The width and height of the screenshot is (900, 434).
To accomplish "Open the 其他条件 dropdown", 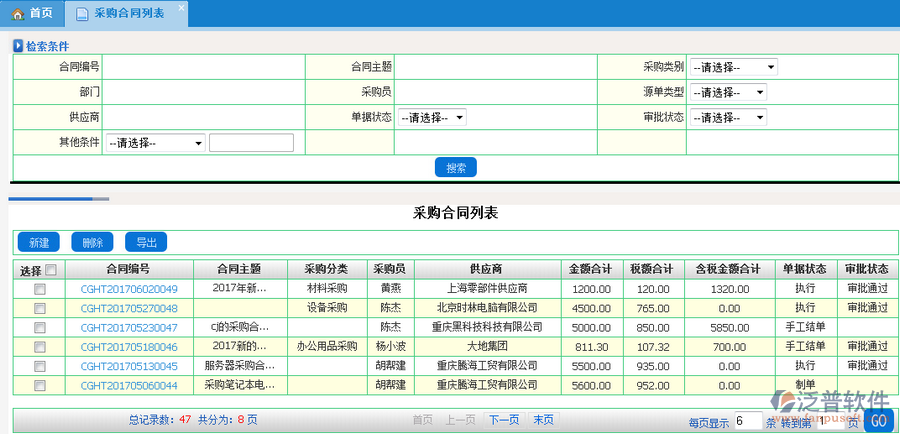I will click(x=155, y=143).
